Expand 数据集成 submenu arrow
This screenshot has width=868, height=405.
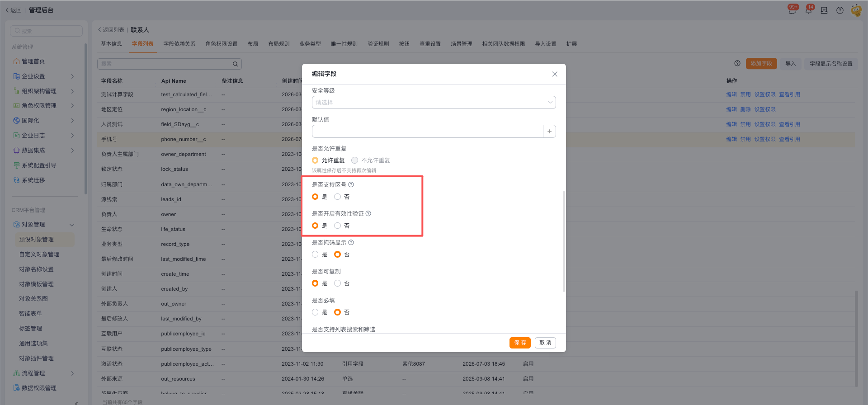72,151
